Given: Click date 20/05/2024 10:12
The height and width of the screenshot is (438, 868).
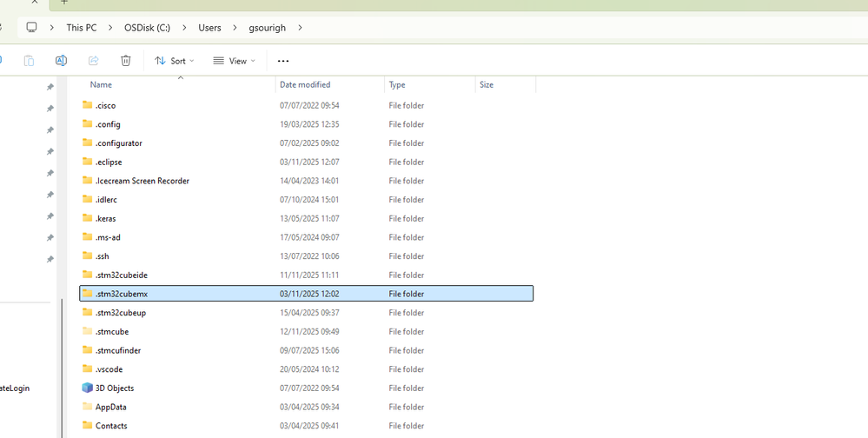Looking at the screenshot, I should click(x=309, y=368).
